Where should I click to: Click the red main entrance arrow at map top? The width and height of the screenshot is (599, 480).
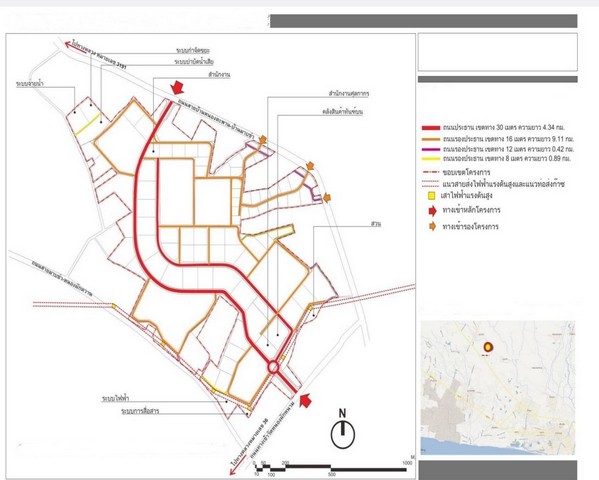[177, 88]
